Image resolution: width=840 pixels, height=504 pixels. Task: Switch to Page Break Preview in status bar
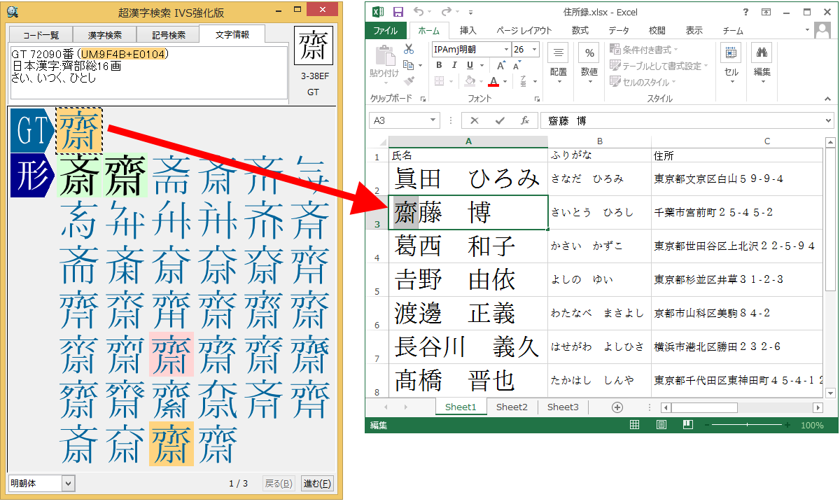tap(687, 425)
